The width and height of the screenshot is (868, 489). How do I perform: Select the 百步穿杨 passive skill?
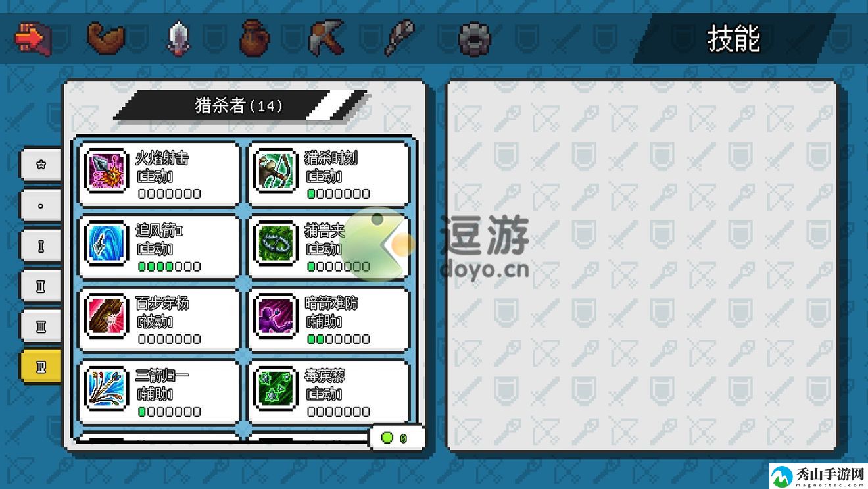(159, 320)
